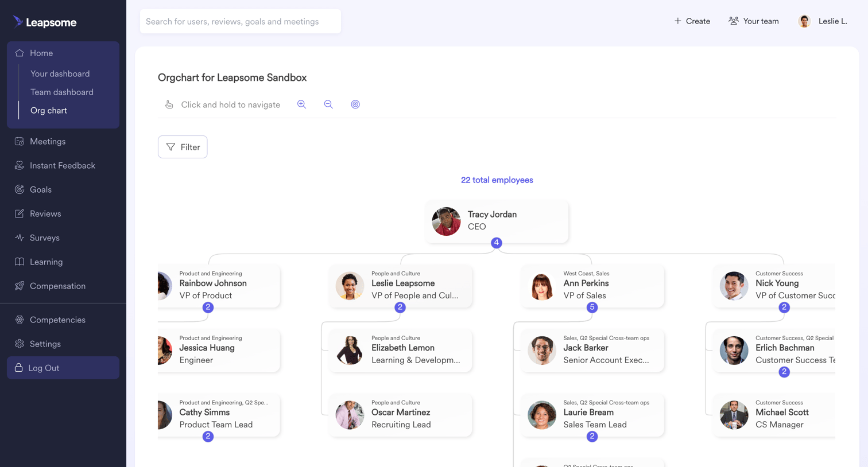Click Jack Barker's photo
868x467 pixels.
tap(542, 351)
